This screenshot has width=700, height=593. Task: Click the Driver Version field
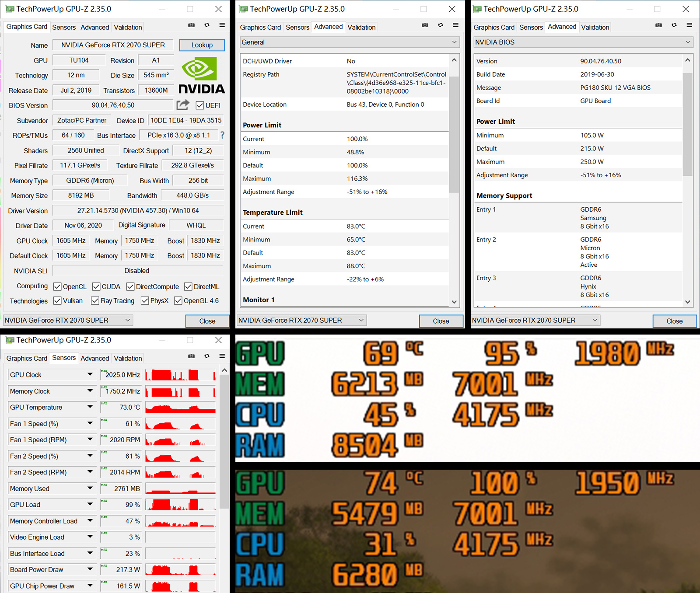click(x=138, y=211)
